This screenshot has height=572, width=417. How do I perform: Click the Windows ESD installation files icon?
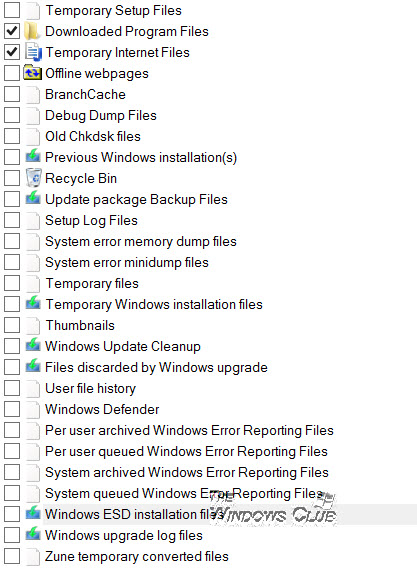coord(33,514)
